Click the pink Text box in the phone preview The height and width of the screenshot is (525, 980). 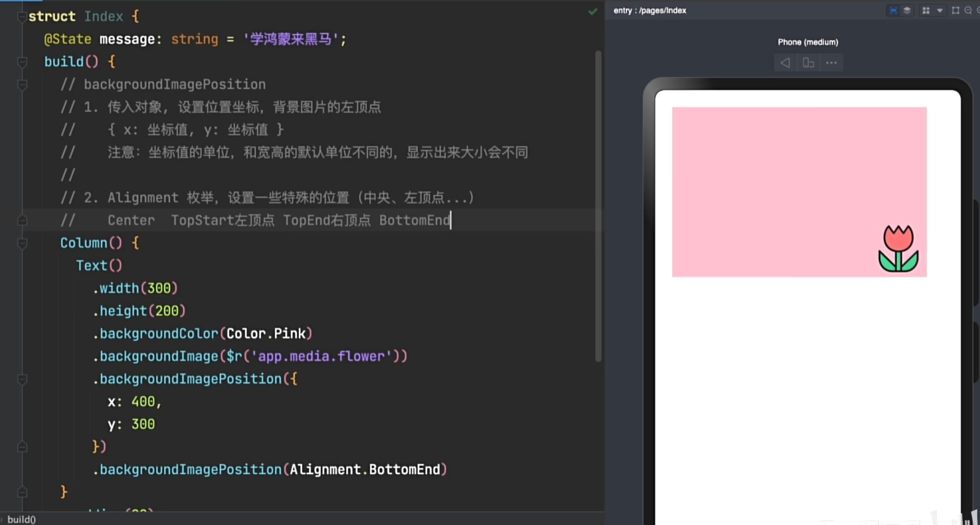[799, 192]
